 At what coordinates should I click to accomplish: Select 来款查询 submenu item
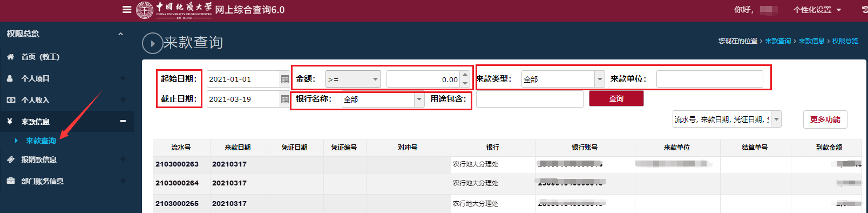point(41,141)
